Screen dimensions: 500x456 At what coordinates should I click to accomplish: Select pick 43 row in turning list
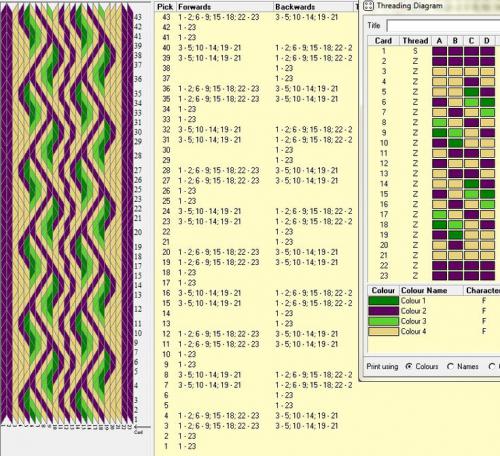[254, 17]
